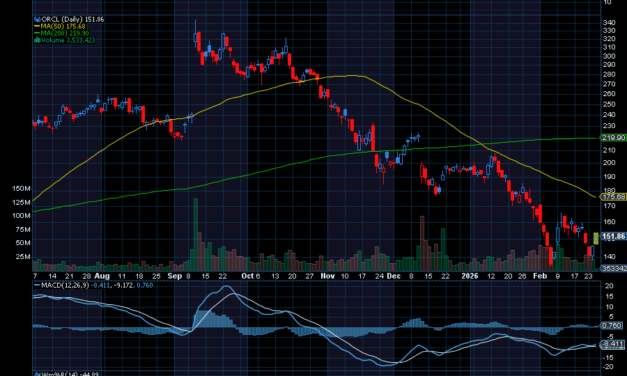Image resolution: width=627 pixels, height=376 pixels.
Task: Click the 0.760 MACD histogram value tag
Action: (612, 326)
